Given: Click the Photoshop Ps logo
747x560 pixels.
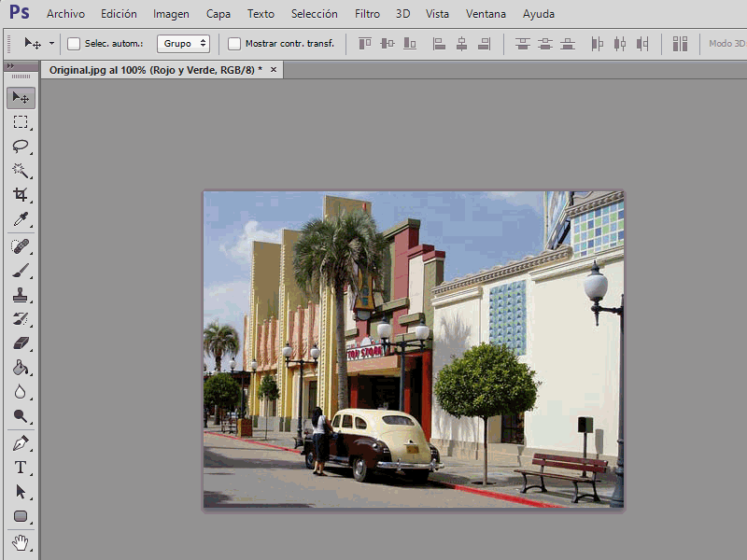Looking at the screenshot, I should point(20,12).
